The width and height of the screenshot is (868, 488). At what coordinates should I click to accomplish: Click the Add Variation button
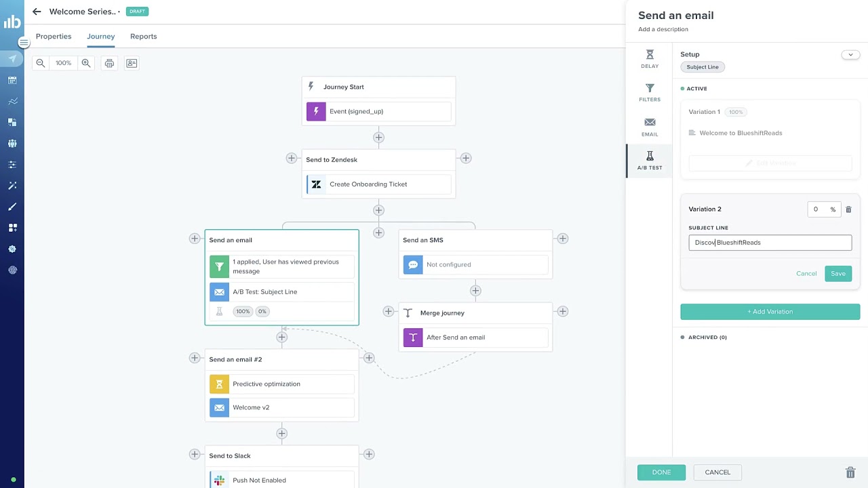coord(770,312)
